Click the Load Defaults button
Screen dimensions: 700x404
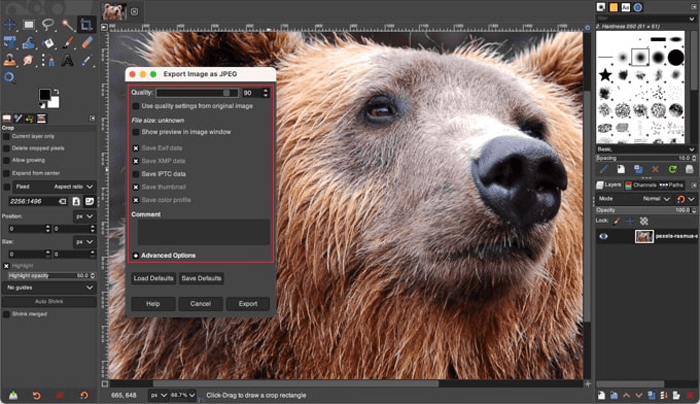(153, 278)
